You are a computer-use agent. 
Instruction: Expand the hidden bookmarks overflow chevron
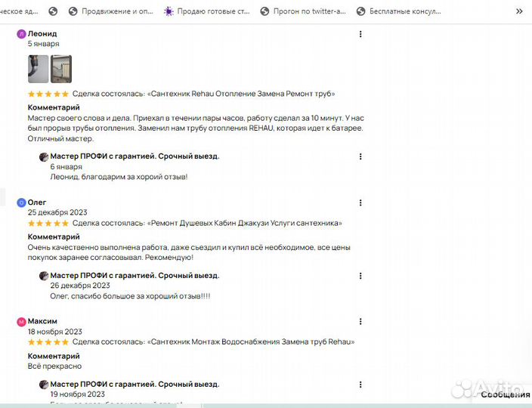(x=518, y=11)
